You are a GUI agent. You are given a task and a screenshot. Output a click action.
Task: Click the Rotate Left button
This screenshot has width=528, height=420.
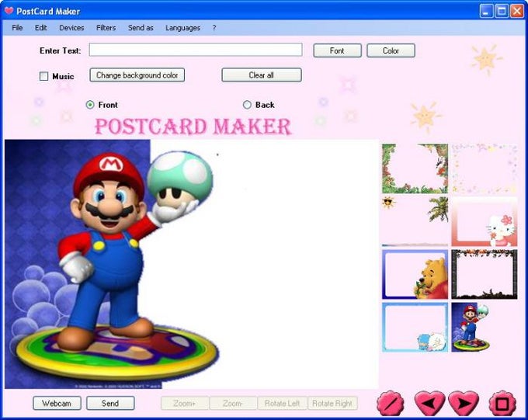tap(282, 403)
